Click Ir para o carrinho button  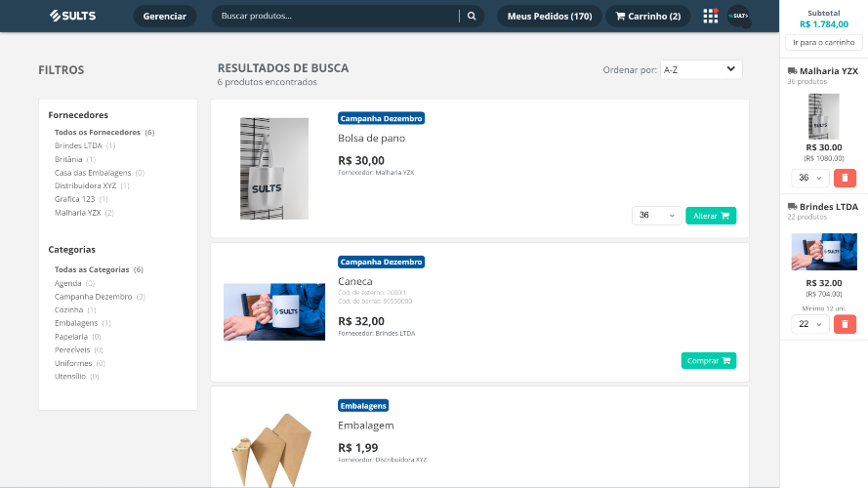[x=824, y=43]
